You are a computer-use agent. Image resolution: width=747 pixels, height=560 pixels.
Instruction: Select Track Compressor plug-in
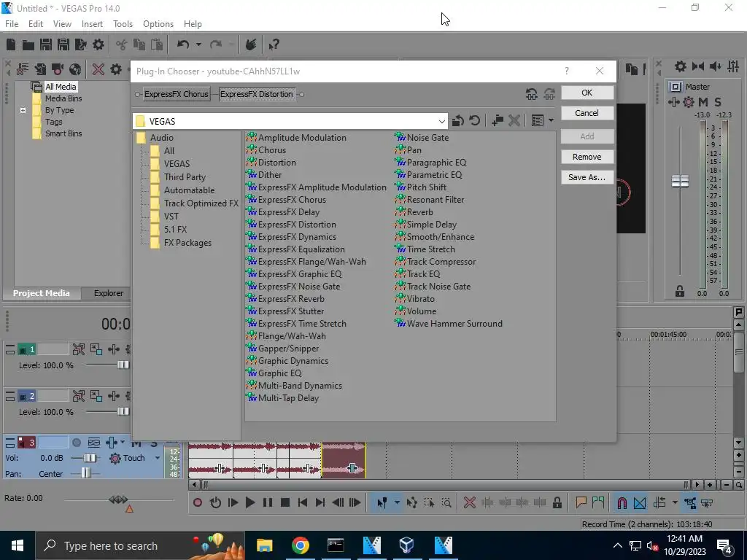pos(441,262)
